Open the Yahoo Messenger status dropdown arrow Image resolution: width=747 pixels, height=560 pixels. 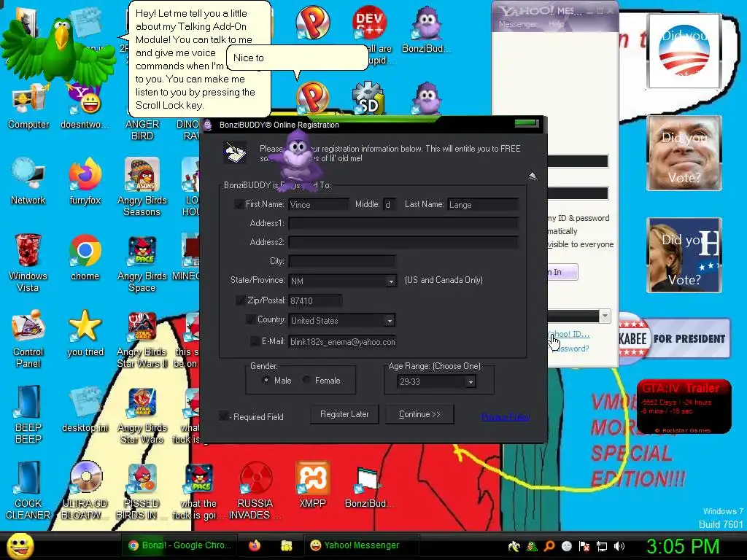605,316
